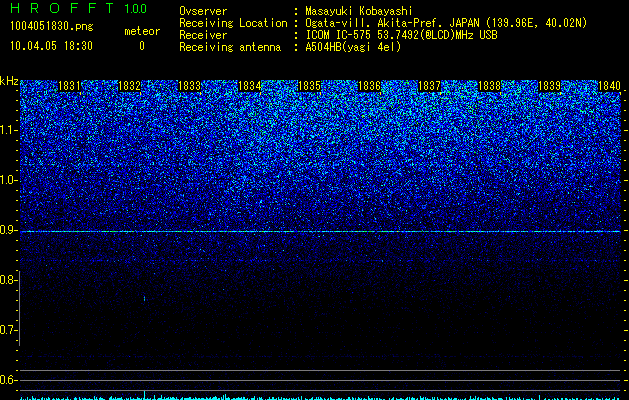Click the 1.0 frequency axis label
The image size is (629, 400).
click(8, 180)
